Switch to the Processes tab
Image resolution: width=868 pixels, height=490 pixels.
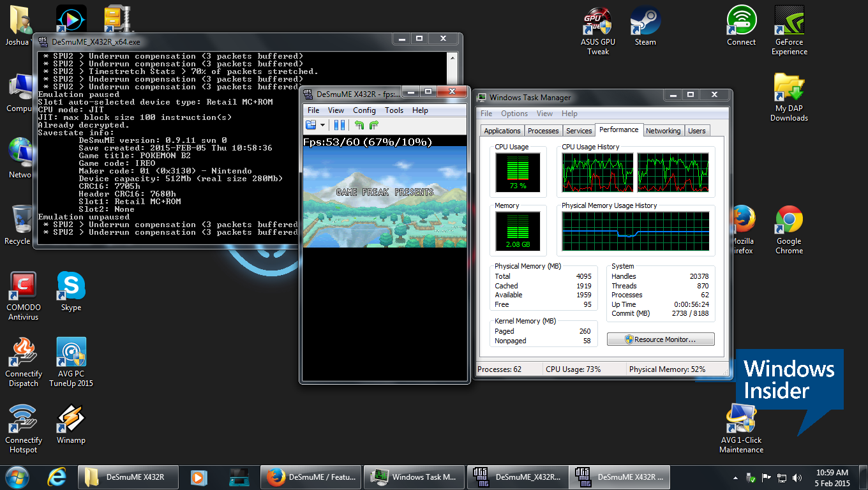(x=543, y=131)
